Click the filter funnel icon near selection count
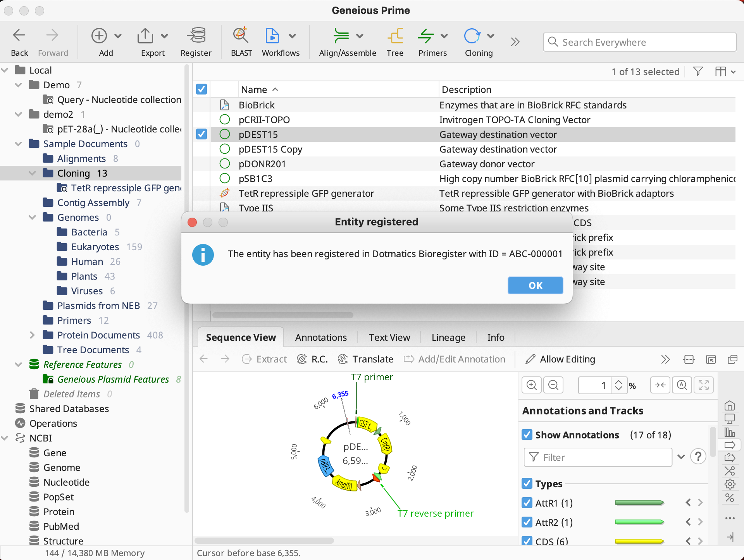This screenshot has width=744, height=560. tap(698, 72)
